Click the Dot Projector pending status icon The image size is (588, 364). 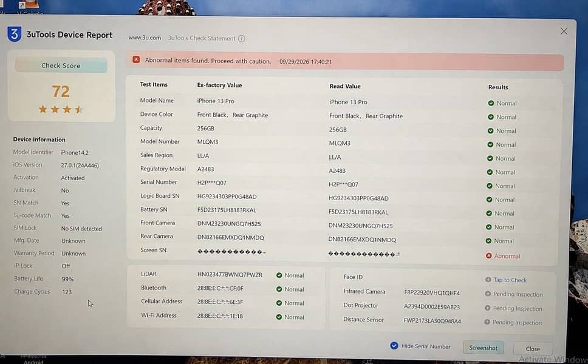coord(487,308)
